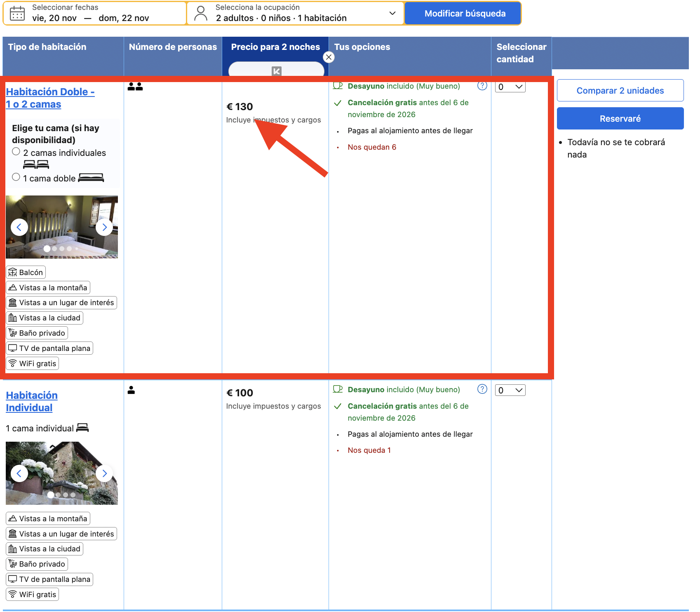Viewport: 700px width, 612px height.
Task: Click Baño privado tag in double room
Action: click(37, 333)
